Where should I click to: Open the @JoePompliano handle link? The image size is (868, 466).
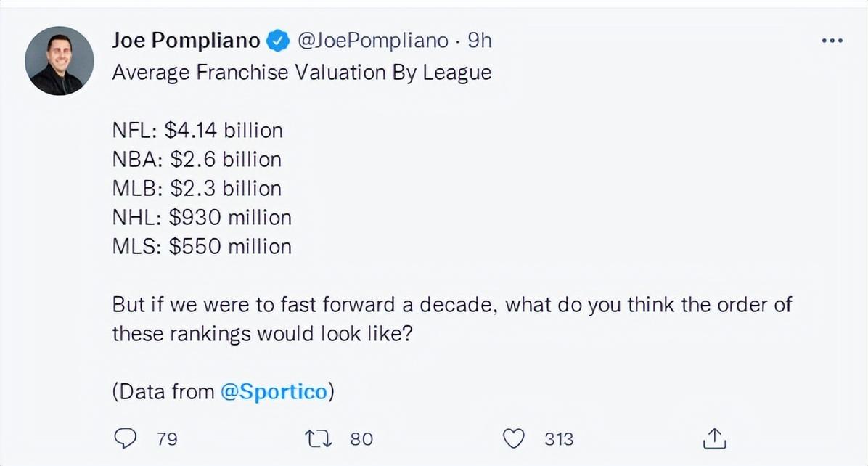click(373, 41)
